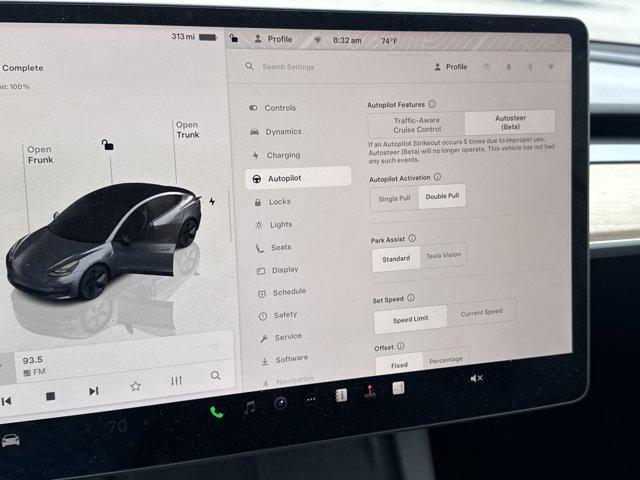Tap Open Frunk on car view
Image resolution: width=640 pixels, height=480 pixels.
(x=40, y=155)
